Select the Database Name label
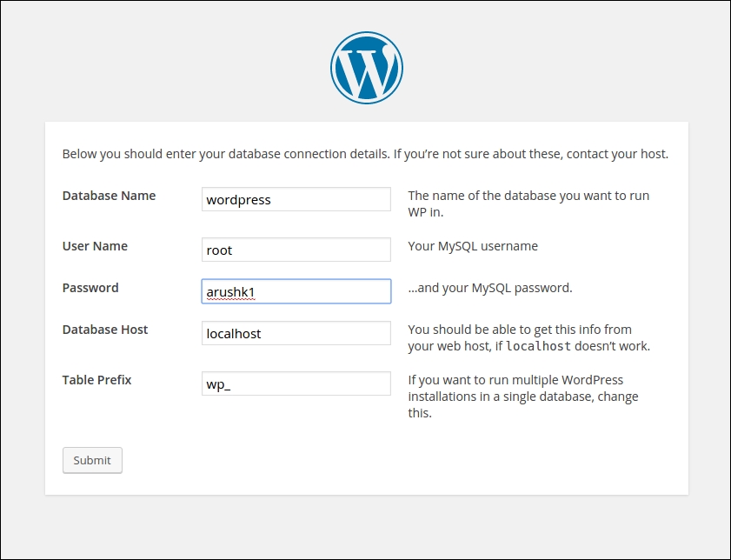The height and width of the screenshot is (560, 731). pyautogui.click(x=110, y=196)
